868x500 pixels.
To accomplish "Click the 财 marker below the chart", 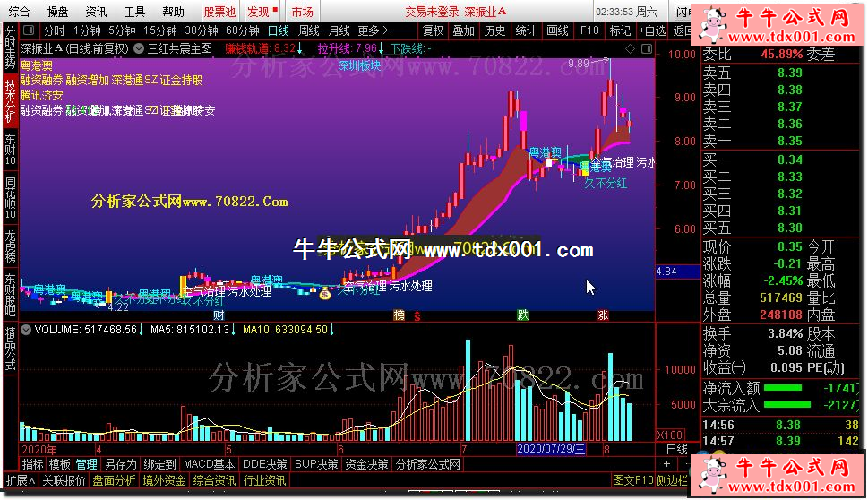I will tap(219, 315).
